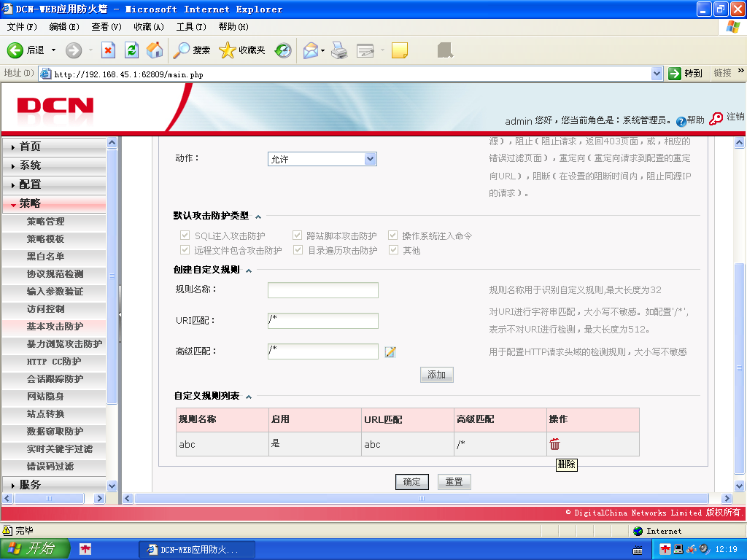Open the Search (搜索) toolbar icon
747x560 pixels.
pyautogui.click(x=181, y=50)
